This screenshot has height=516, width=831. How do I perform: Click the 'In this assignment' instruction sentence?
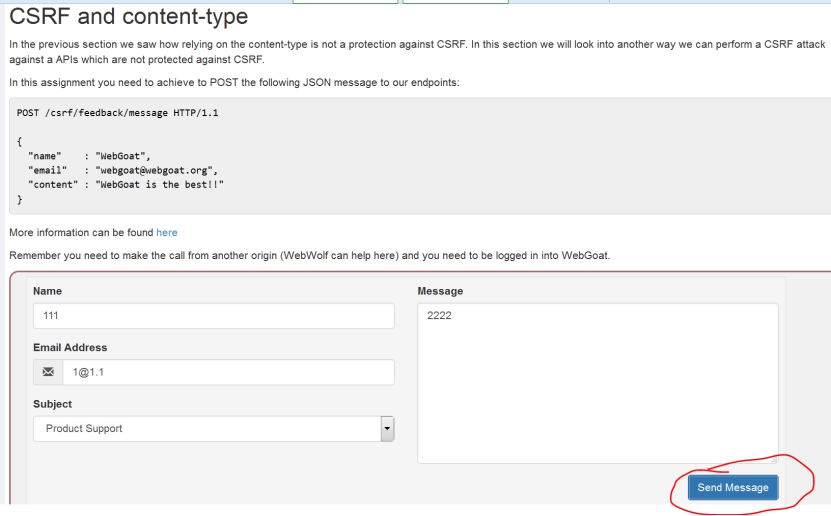234,83
